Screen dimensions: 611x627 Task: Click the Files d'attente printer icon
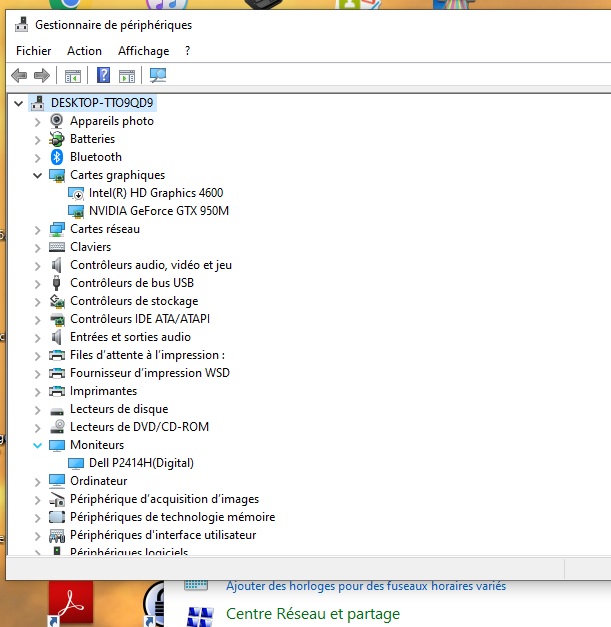pos(57,355)
